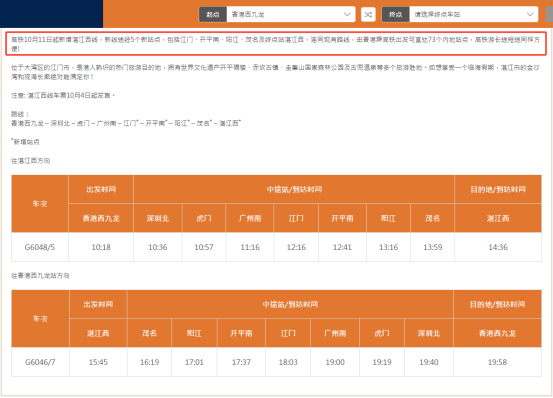The image size is (553, 398).
Task: Click 江门 header in G6048/5 table
Action: (x=296, y=218)
